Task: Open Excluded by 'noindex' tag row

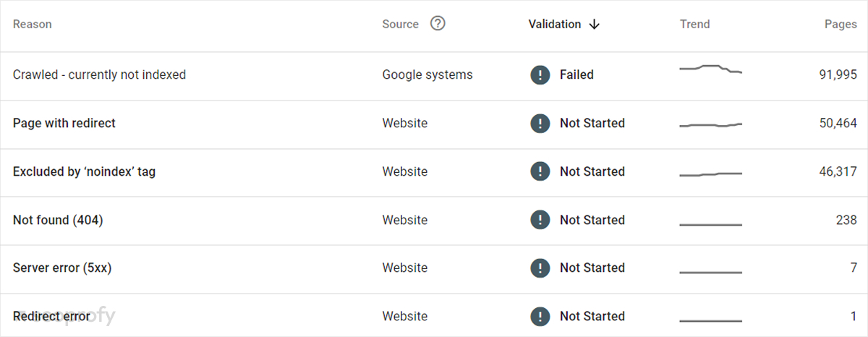Action: (x=84, y=171)
